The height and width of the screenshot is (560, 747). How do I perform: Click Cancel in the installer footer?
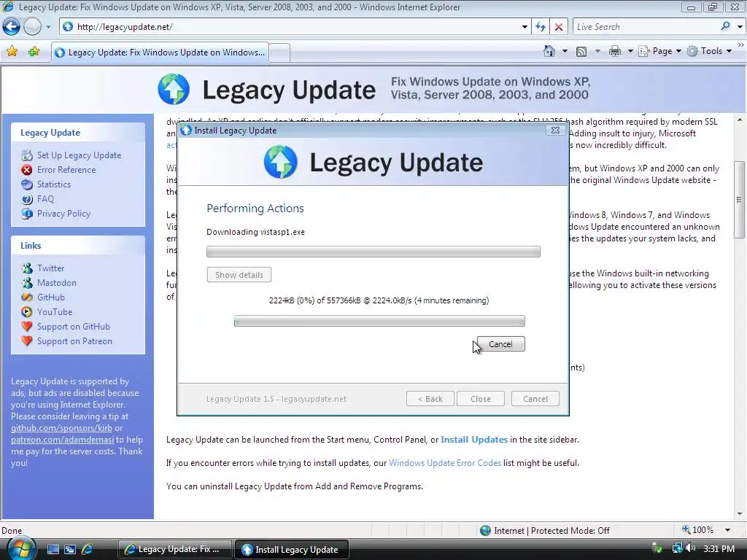coord(535,399)
